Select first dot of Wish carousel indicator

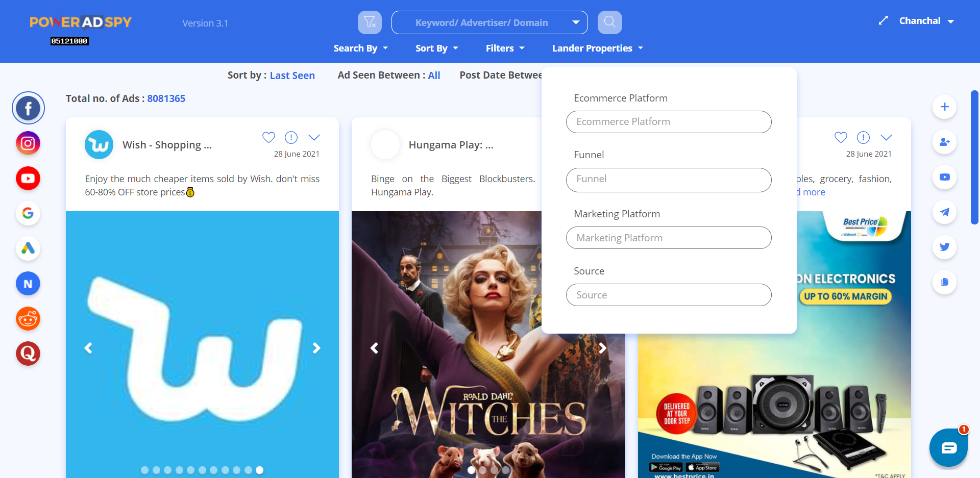(144, 470)
